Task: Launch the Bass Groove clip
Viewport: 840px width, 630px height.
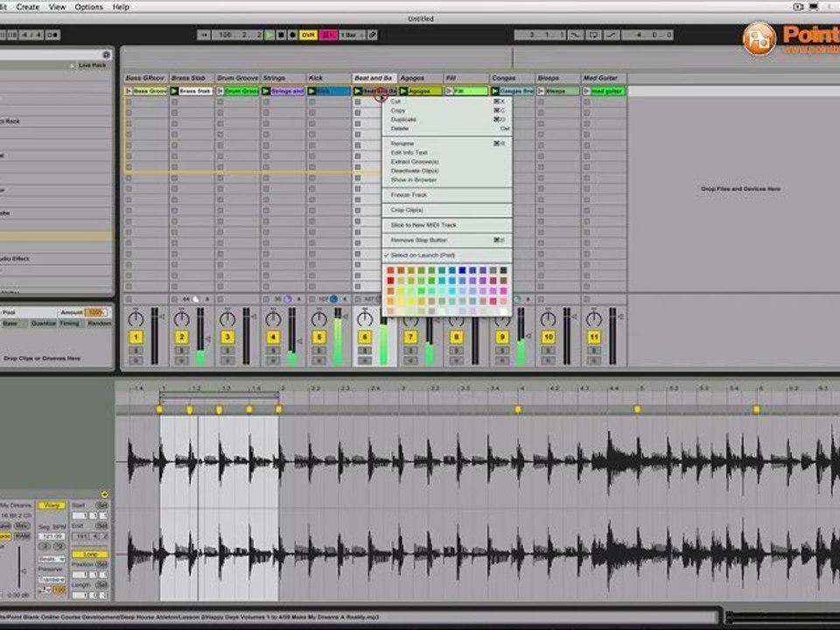Action: click(x=129, y=91)
